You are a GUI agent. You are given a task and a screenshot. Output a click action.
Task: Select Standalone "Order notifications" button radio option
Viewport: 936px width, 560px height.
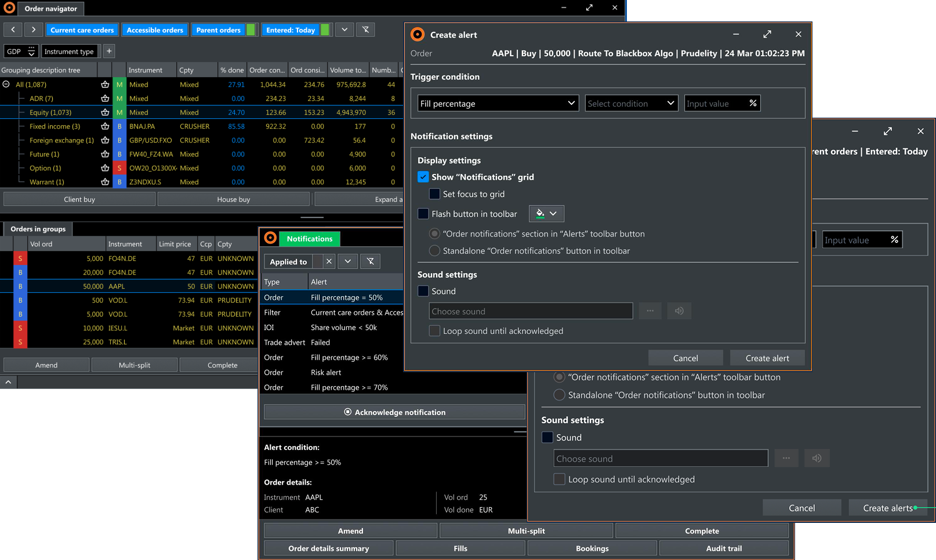pyautogui.click(x=434, y=250)
